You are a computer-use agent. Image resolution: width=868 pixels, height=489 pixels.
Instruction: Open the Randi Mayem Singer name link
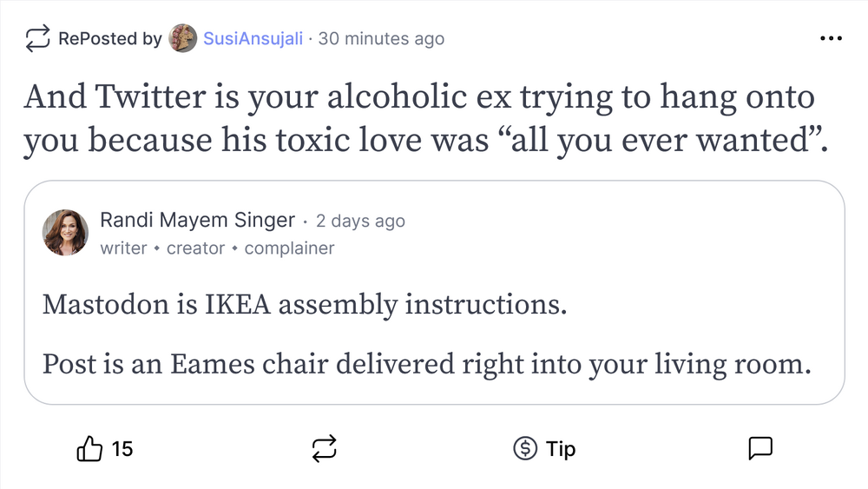click(197, 221)
